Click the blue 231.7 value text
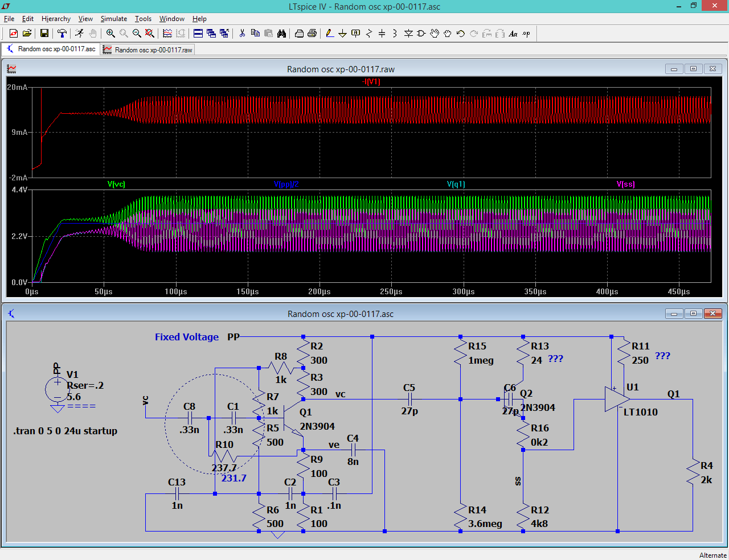The image size is (729, 560). 234,478
